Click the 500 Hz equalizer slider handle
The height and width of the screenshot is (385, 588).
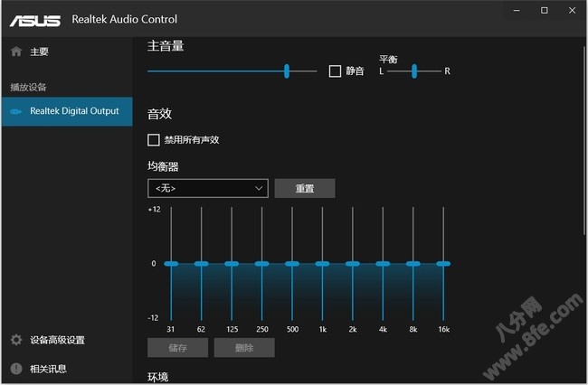coord(292,264)
